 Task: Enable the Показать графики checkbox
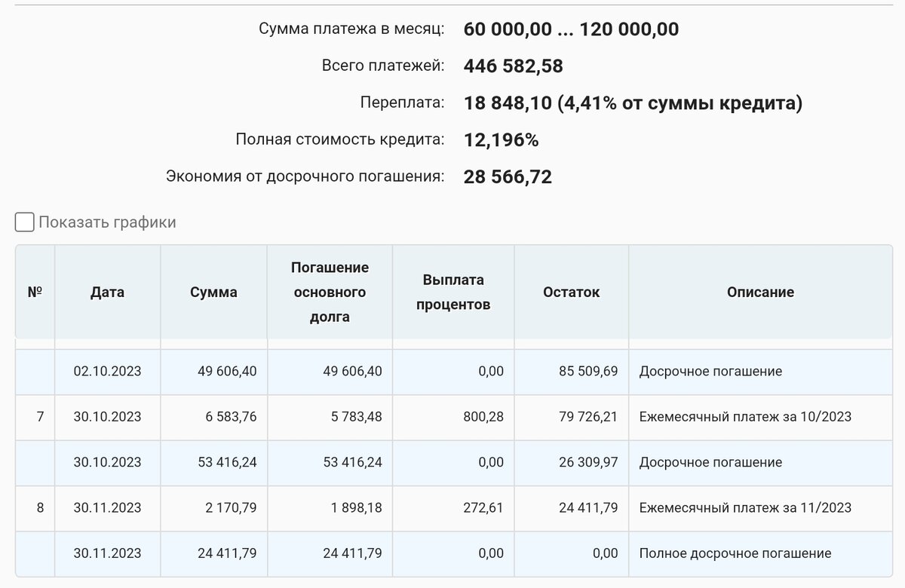25,222
